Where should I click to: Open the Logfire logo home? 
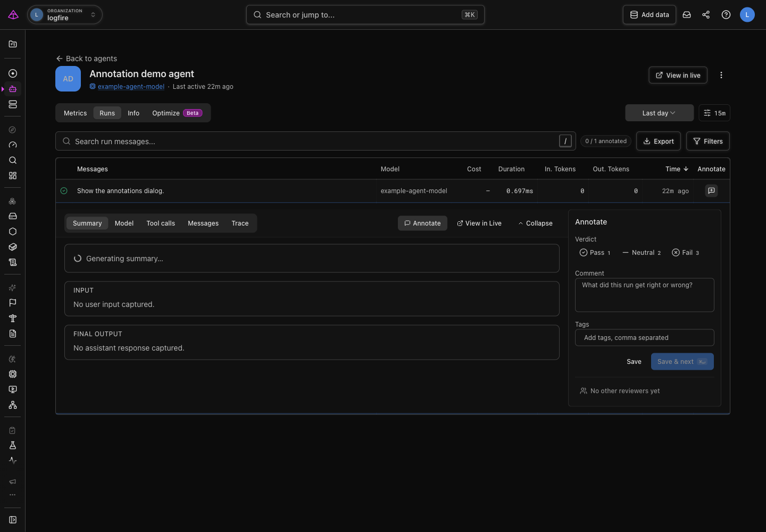coord(13,15)
